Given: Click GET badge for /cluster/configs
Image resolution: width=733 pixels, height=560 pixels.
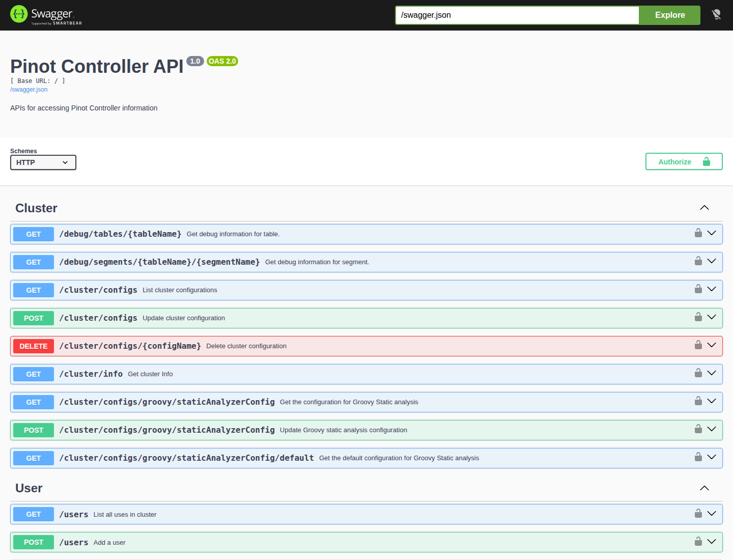Looking at the screenshot, I should 34,290.
